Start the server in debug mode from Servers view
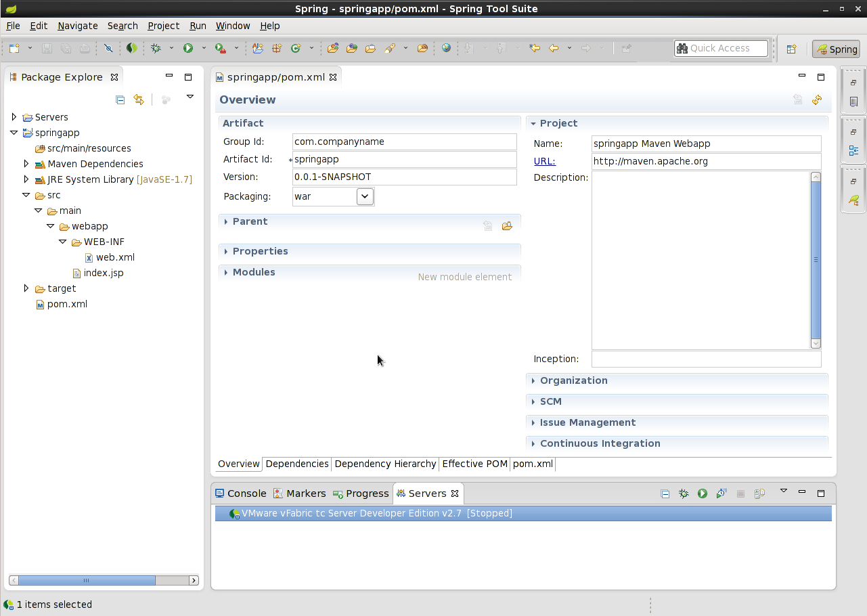Image resolution: width=867 pixels, height=616 pixels. coord(684,493)
